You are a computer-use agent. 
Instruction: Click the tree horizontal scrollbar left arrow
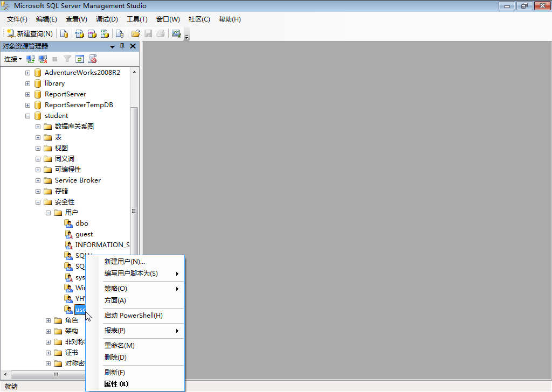[5, 374]
